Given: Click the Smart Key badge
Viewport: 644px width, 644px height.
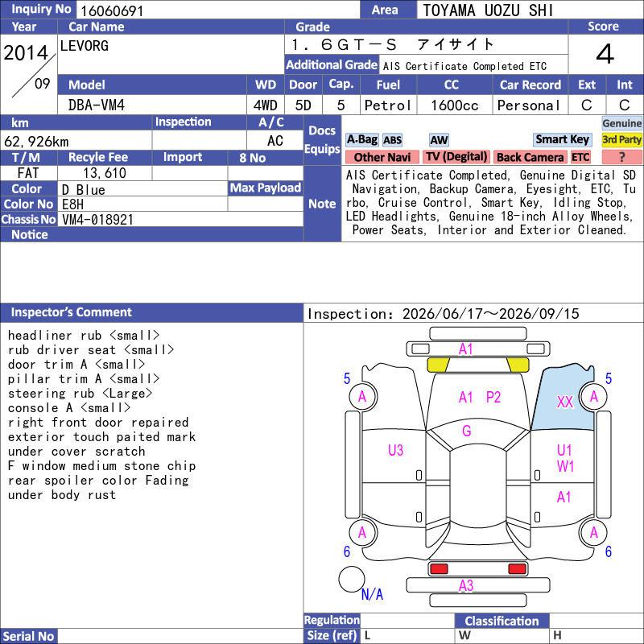Looking at the screenshot, I should click(562, 139).
